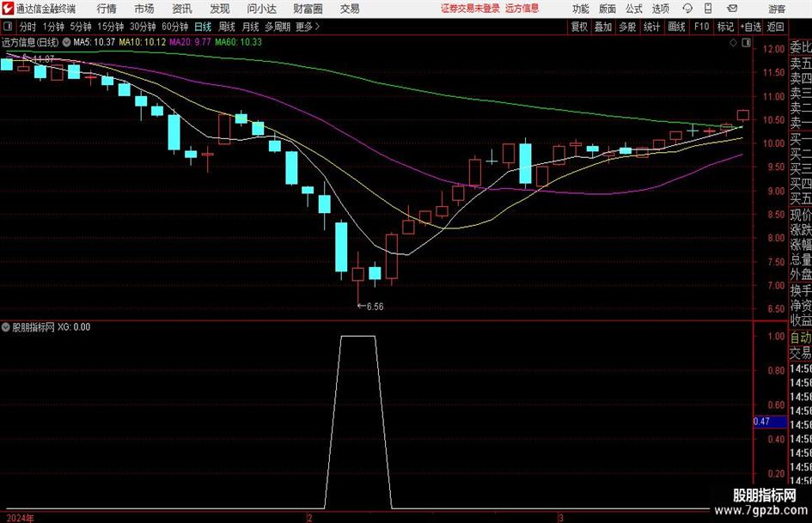Click the 返回 back button
Viewport: 812px width, 523px height.
click(775, 27)
